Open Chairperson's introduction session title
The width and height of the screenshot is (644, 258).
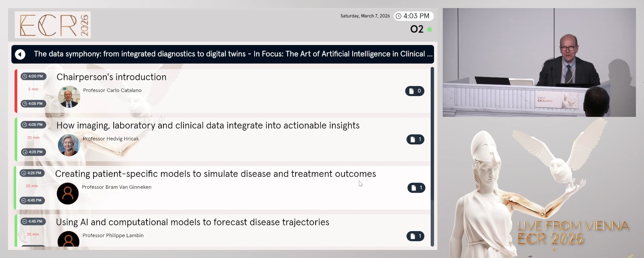point(111,77)
